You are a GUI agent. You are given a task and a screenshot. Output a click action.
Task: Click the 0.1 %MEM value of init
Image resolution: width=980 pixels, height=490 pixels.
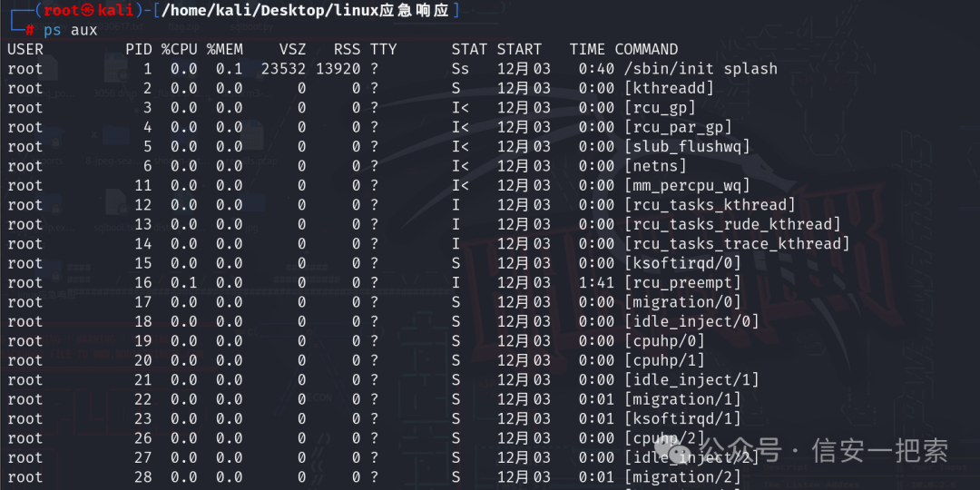(230, 69)
